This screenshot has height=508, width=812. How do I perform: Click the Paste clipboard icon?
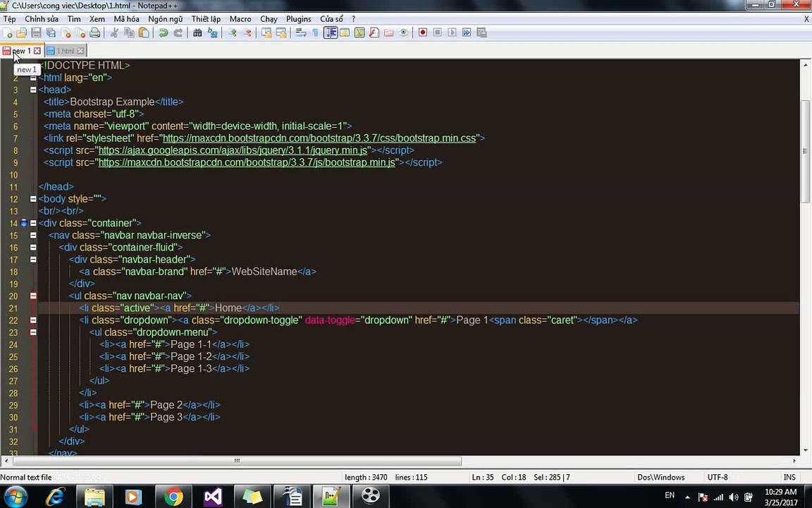(x=144, y=32)
